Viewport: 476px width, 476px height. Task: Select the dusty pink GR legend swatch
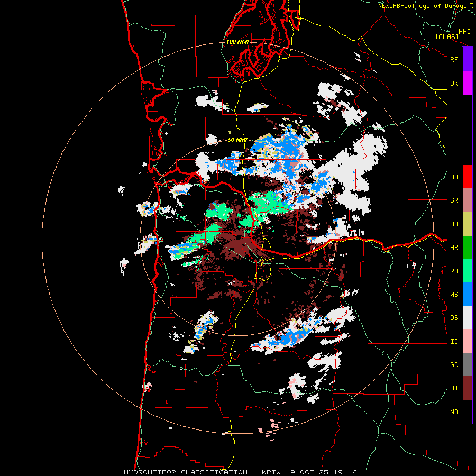point(467,200)
